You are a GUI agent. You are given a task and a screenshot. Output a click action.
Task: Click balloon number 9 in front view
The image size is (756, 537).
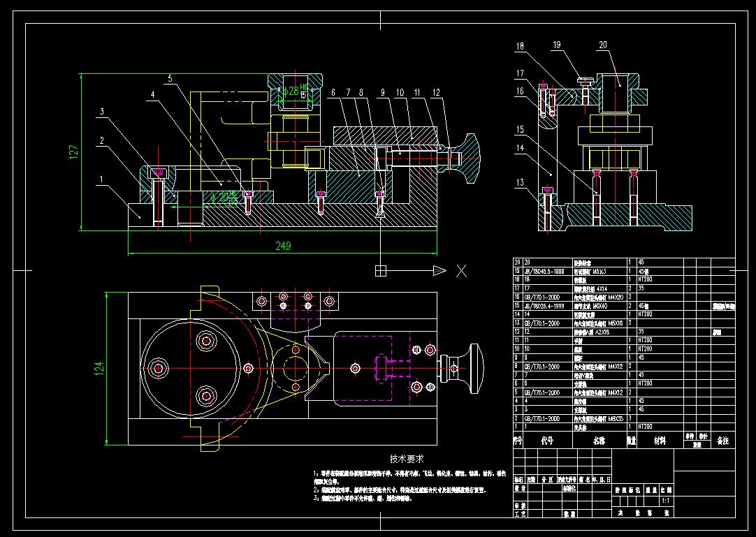(x=383, y=92)
